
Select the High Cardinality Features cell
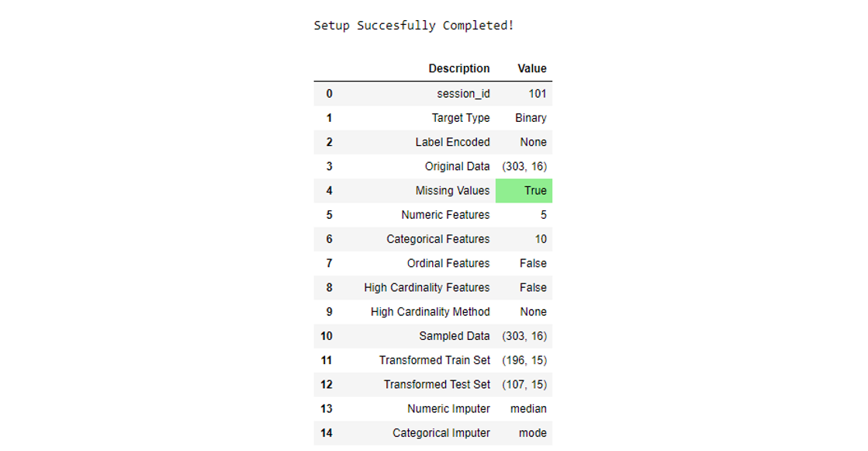point(427,287)
